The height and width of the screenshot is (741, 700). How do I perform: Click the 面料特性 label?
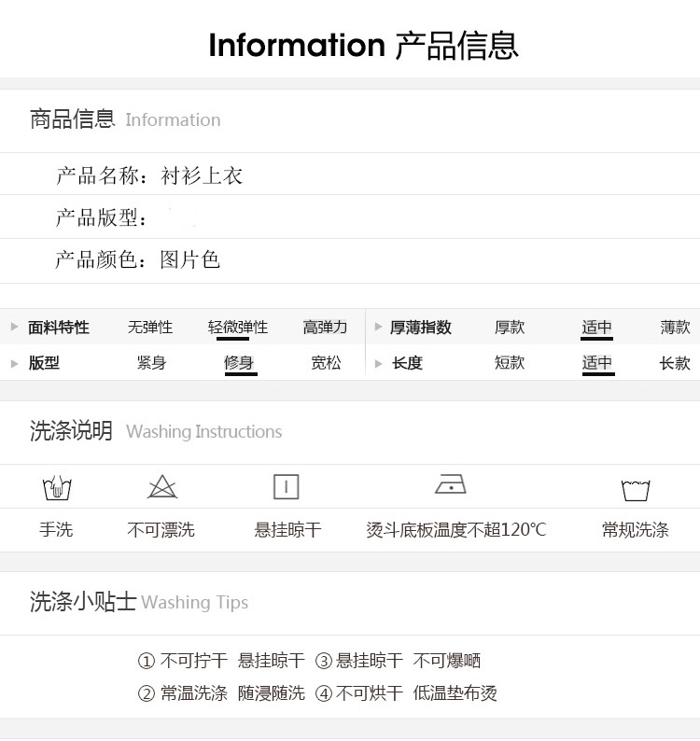[59, 327]
